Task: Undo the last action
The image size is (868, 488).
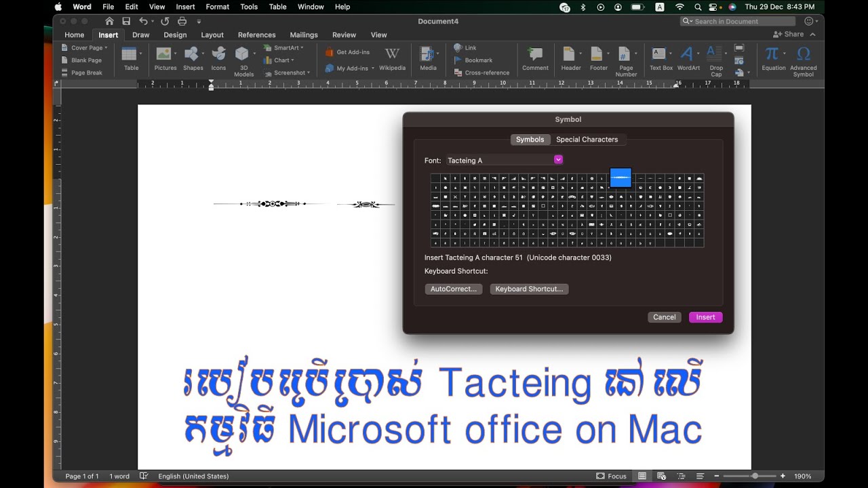Action: 143,21
